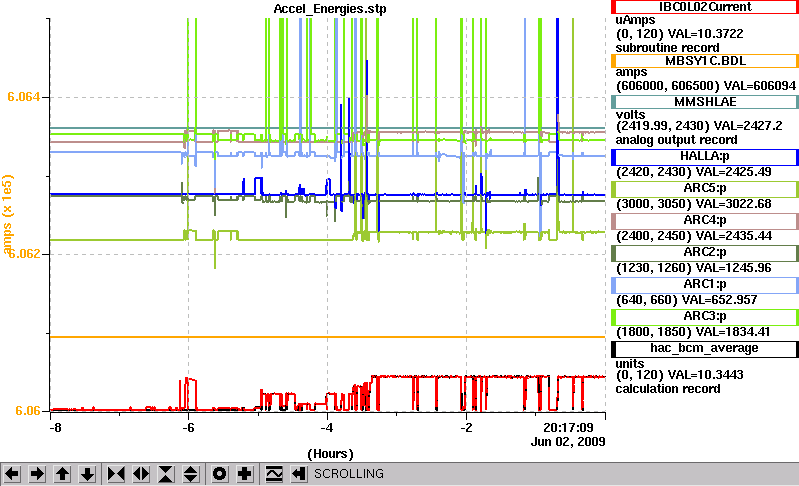
Task: Click the 'volts' units label
Action: pos(630,115)
